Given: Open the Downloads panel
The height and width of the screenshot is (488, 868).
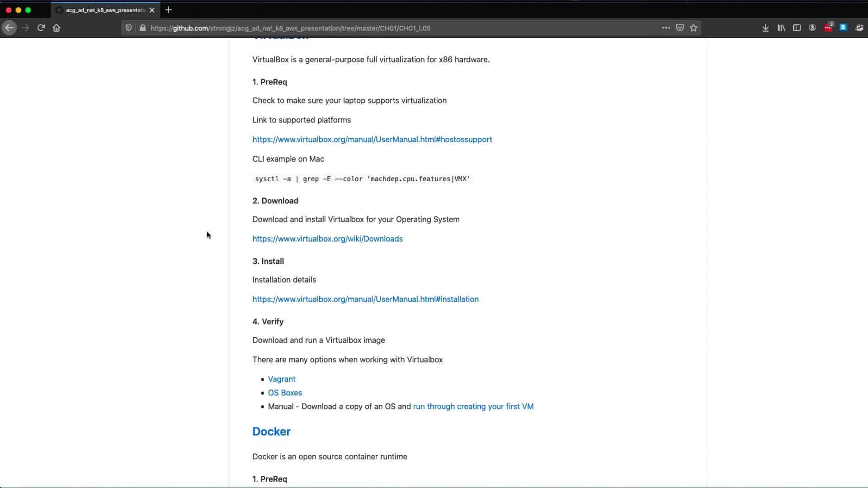Looking at the screenshot, I should (x=765, y=28).
